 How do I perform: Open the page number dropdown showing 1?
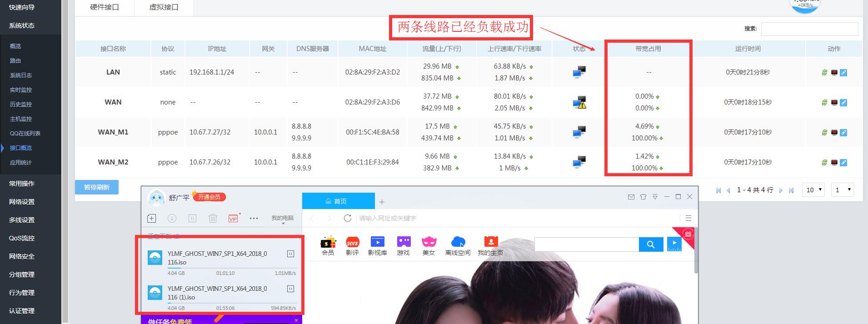click(842, 190)
